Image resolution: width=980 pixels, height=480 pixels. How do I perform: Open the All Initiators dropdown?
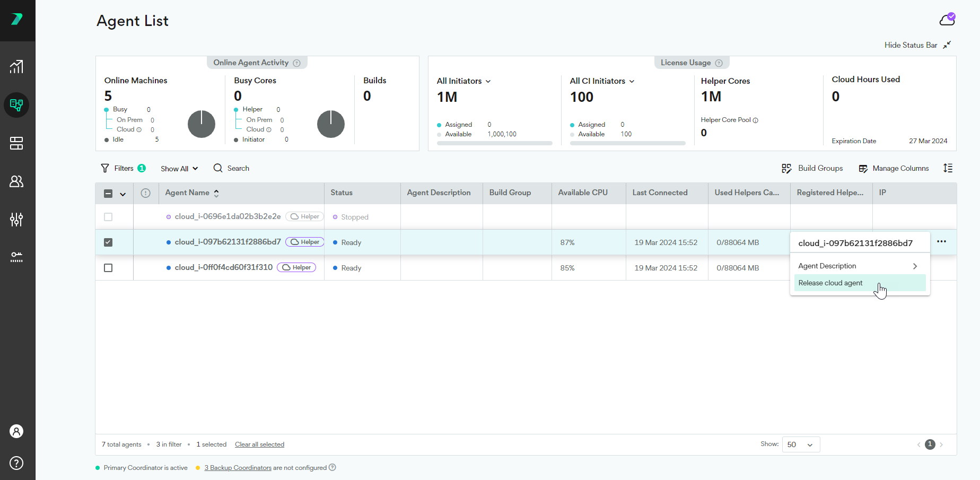click(x=463, y=81)
